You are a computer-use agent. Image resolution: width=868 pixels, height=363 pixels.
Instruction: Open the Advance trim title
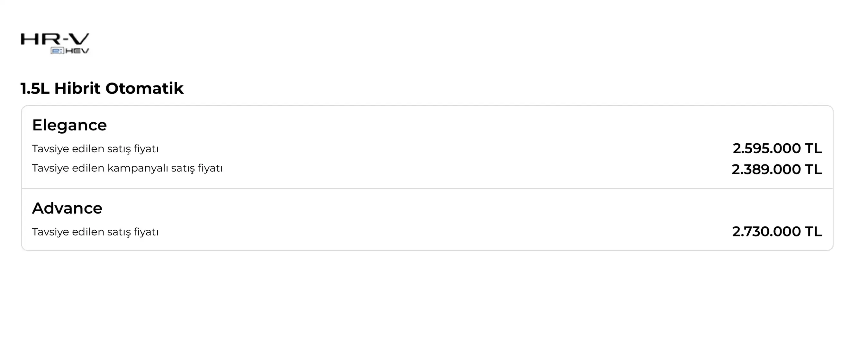pos(67,208)
